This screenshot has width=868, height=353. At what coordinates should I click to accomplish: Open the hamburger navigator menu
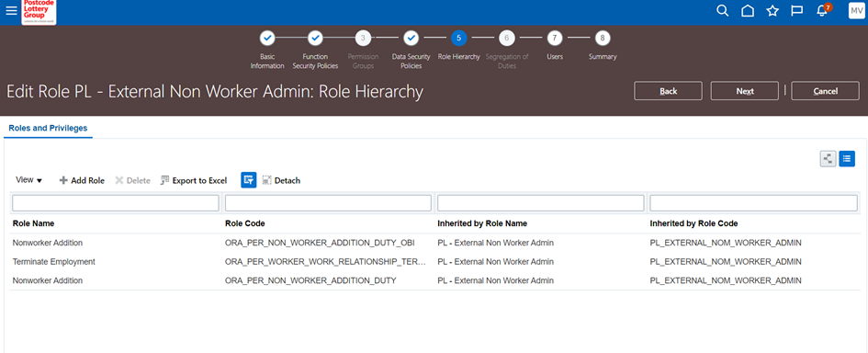11,10
